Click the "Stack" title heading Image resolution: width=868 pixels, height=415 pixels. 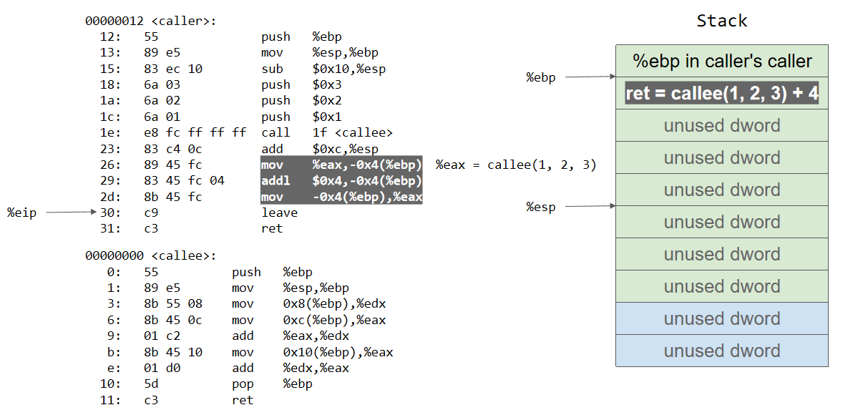click(x=721, y=21)
